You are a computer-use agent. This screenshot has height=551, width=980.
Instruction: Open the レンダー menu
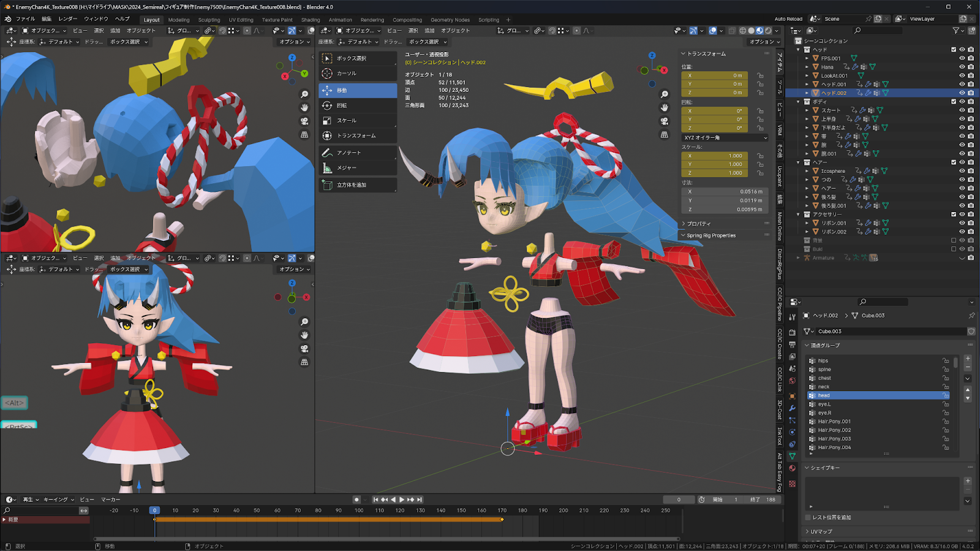coord(68,19)
